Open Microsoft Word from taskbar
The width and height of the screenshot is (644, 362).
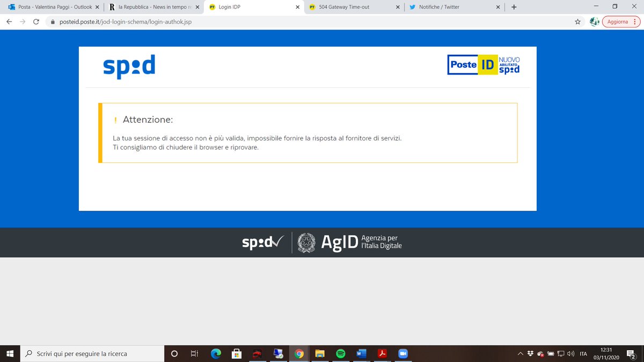(x=361, y=353)
